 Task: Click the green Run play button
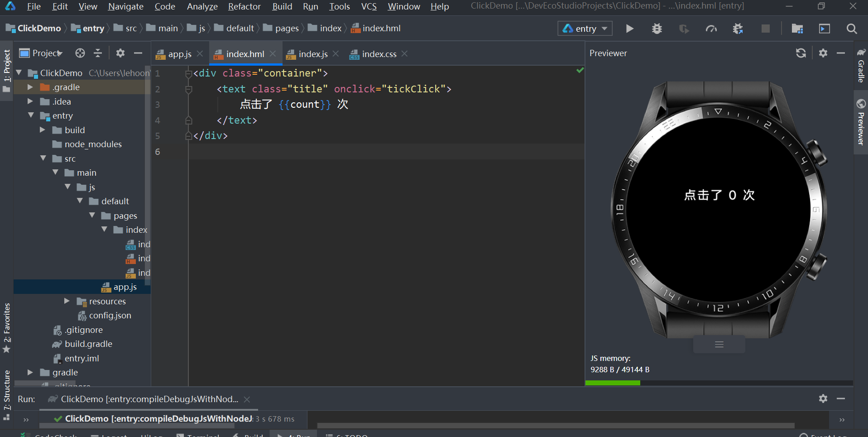pos(629,29)
